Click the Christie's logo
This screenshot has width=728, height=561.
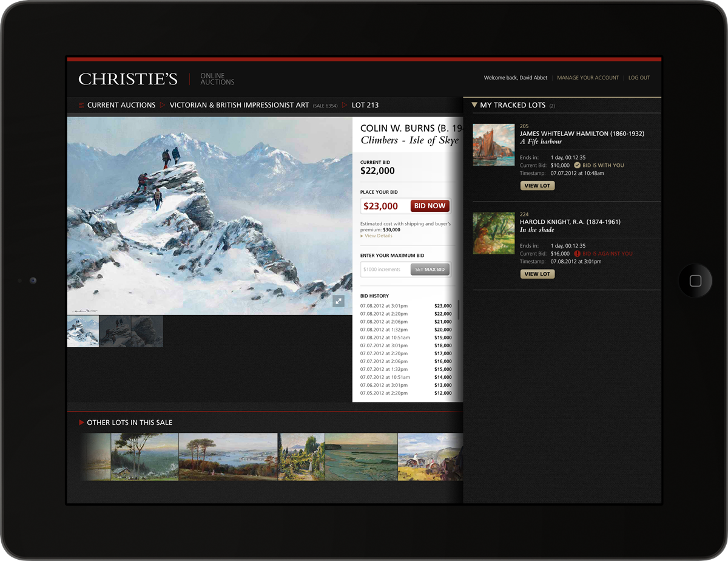128,79
